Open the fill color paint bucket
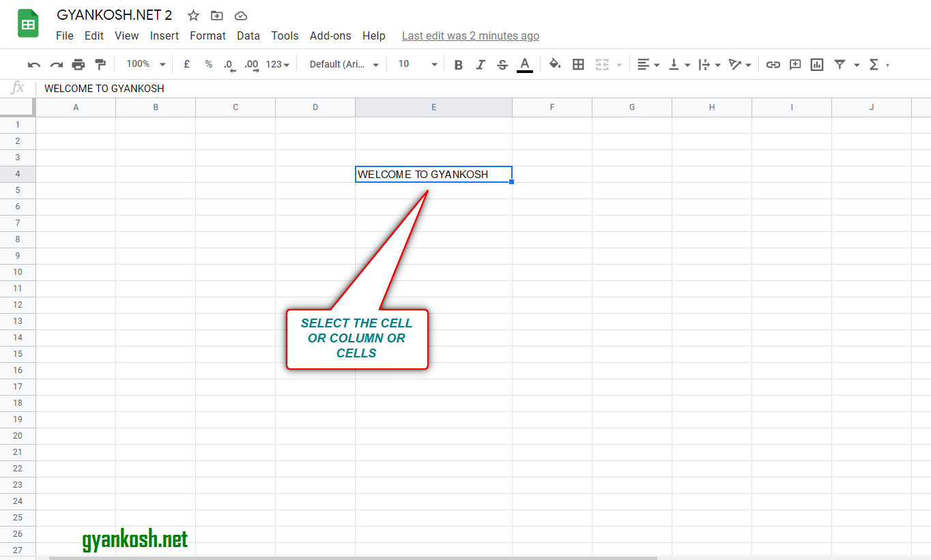The image size is (931, 560). pyautogui.click(x=555, y=64)
